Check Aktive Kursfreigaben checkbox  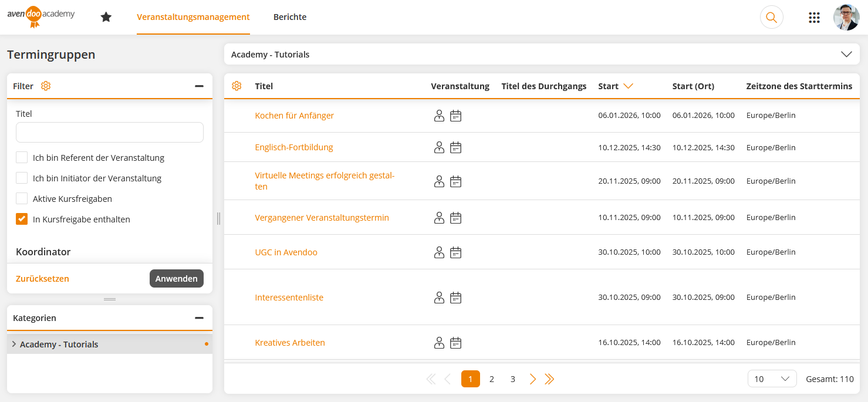click(x=22, y=199)
